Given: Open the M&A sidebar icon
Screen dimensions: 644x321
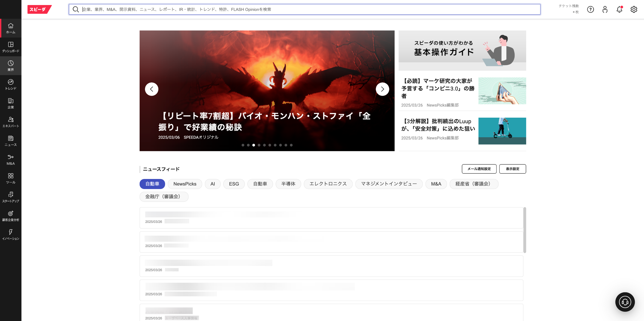Looking at the screenshot, I should (11, 160).
